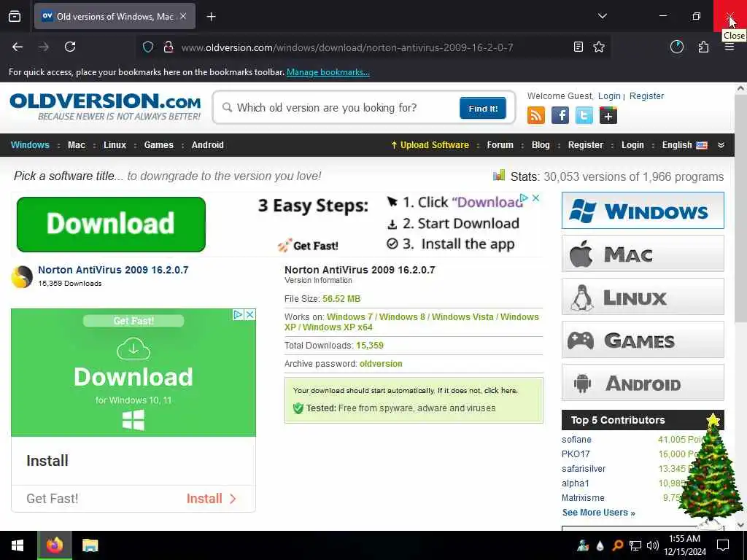Select the Android navigation menu item
The height and width of the screenshot is (560, 747).
(x=207, y=145)
